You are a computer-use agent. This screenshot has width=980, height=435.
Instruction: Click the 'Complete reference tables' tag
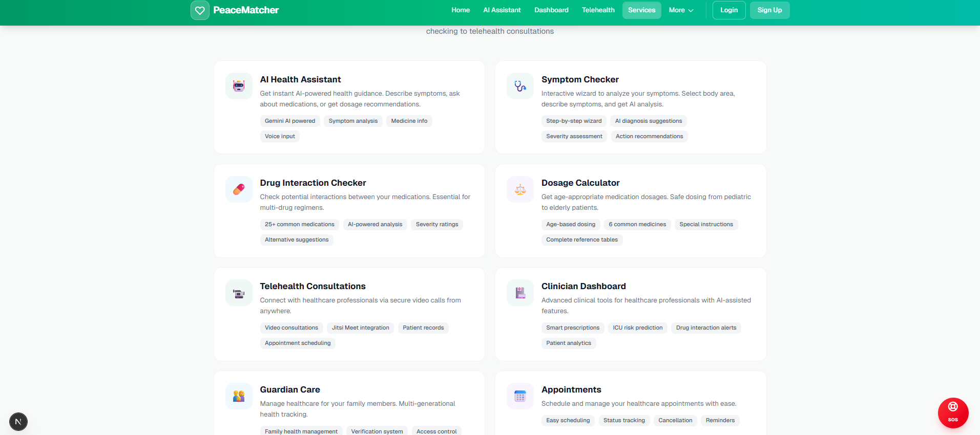click(x=582, y=240)
